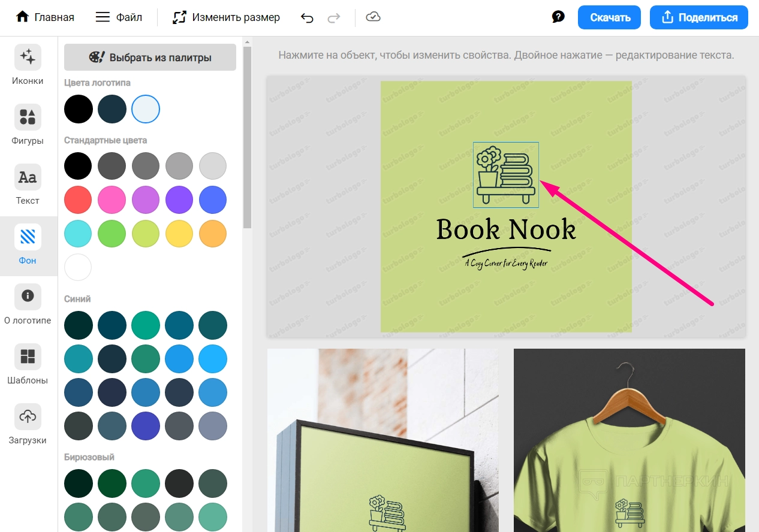Click the Поделиться share button
759x532 pixels.
(699, 17)
